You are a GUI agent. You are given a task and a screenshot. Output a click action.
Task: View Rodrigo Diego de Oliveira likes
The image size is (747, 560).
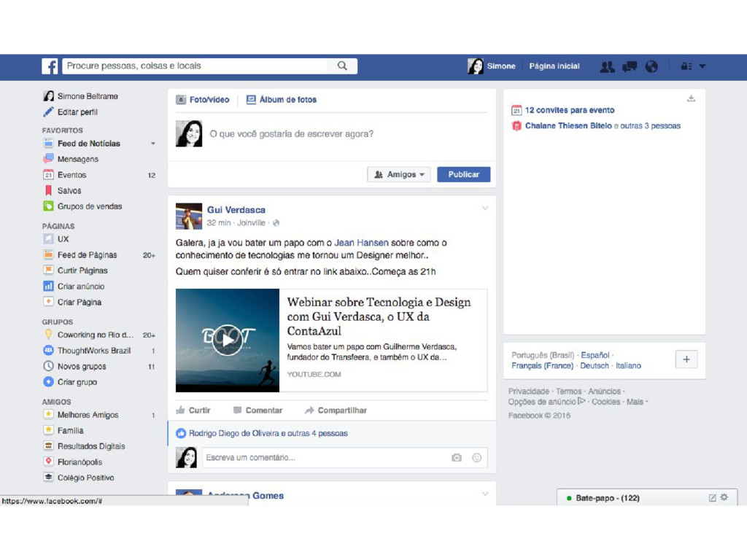(268, 433)
